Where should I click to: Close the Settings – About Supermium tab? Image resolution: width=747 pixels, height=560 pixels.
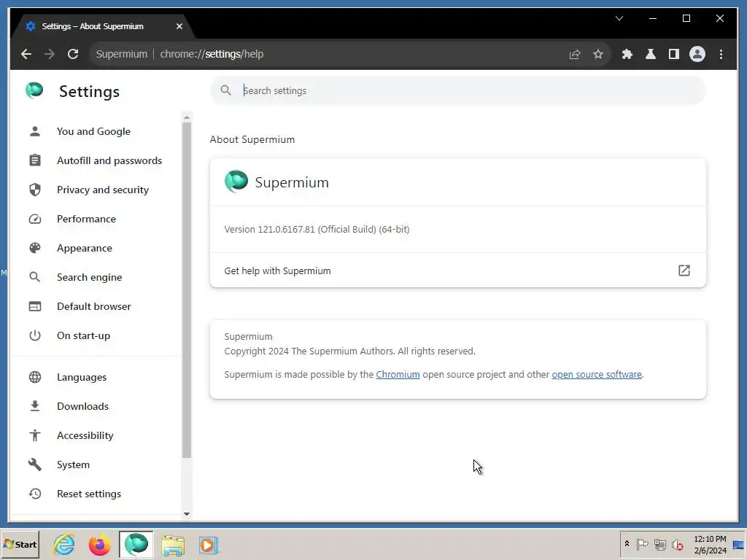click(179, 26)
